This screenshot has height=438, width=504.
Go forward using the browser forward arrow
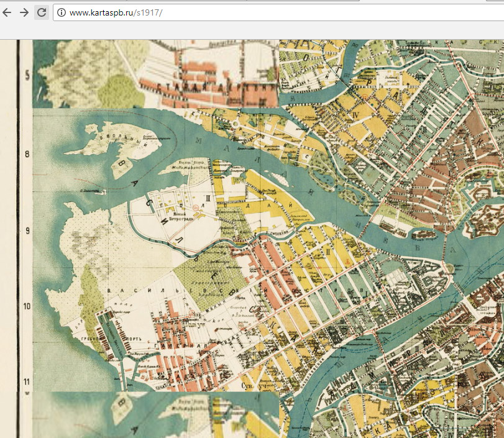coord(24,12)
